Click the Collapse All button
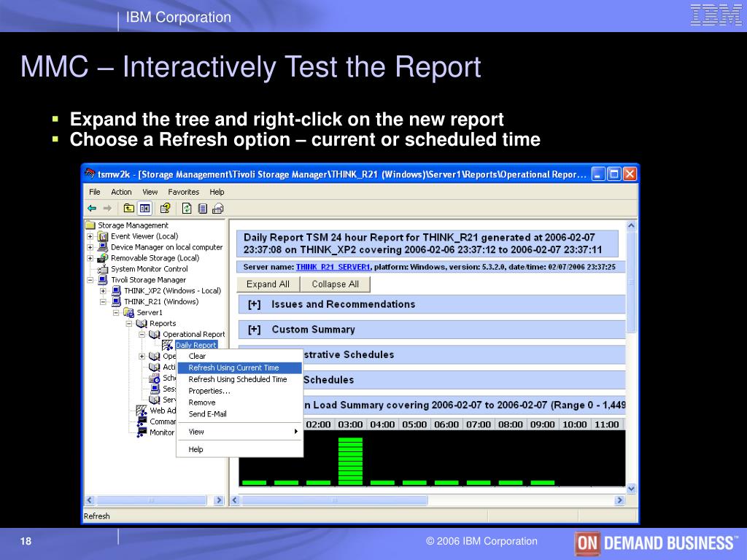 336,284
